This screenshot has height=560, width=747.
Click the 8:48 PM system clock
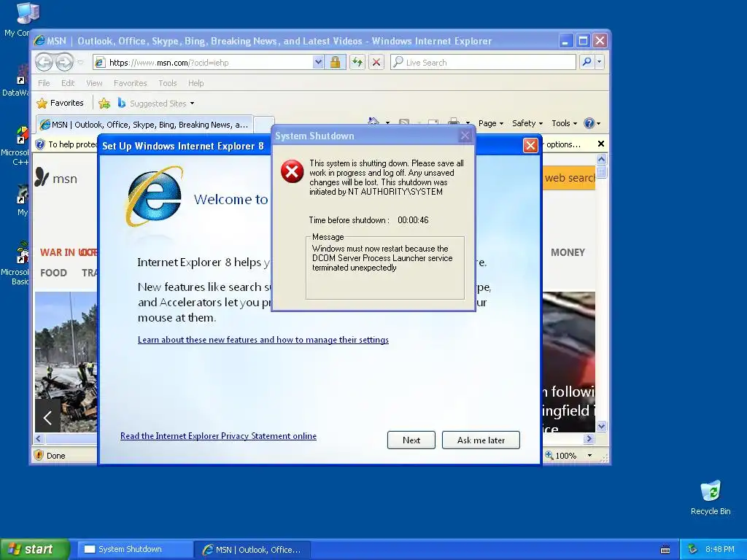pos(719,549)
